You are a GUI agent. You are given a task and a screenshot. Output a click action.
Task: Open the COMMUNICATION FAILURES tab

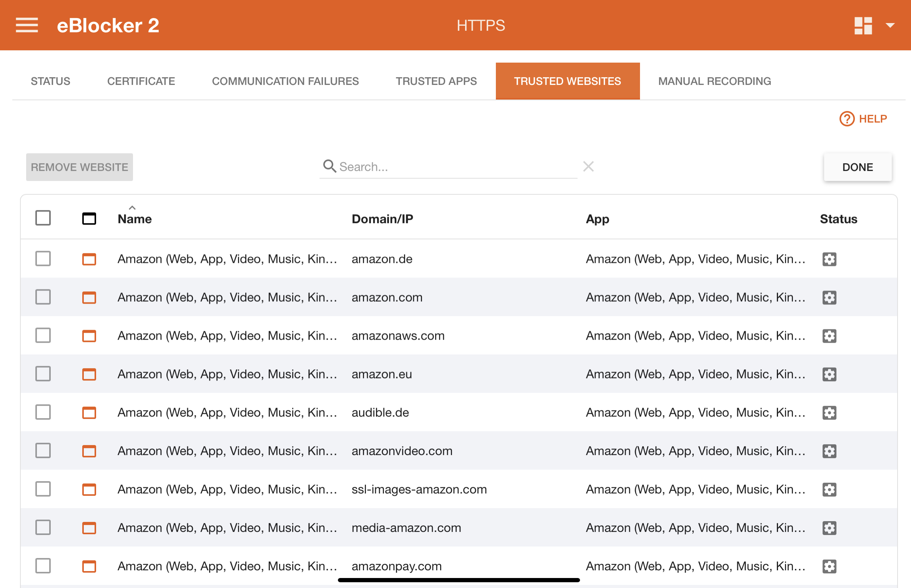(285, 81)
